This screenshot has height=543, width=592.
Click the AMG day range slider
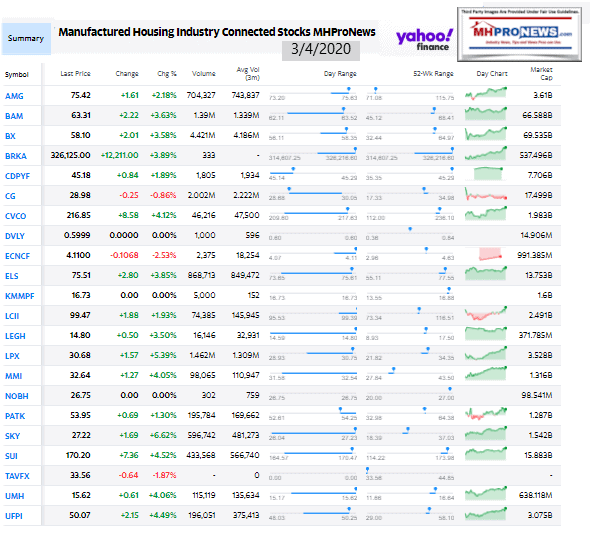coord(313,92)
